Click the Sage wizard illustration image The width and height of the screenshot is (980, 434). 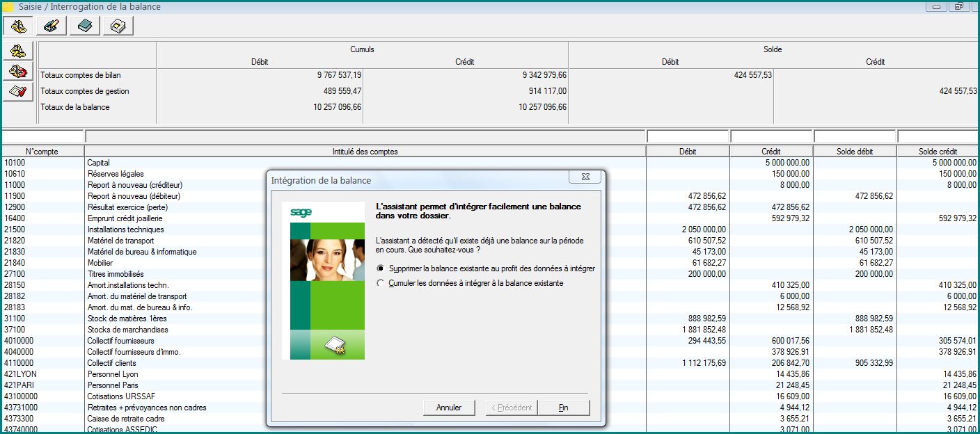[323, 280]
